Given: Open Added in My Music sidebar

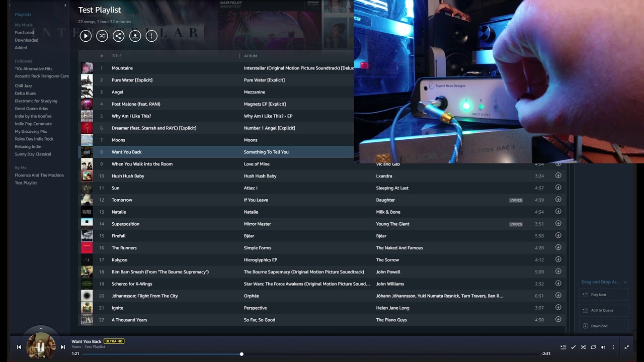Looking at the screenshot, I should pyautogui.click(x=21, y=48).
